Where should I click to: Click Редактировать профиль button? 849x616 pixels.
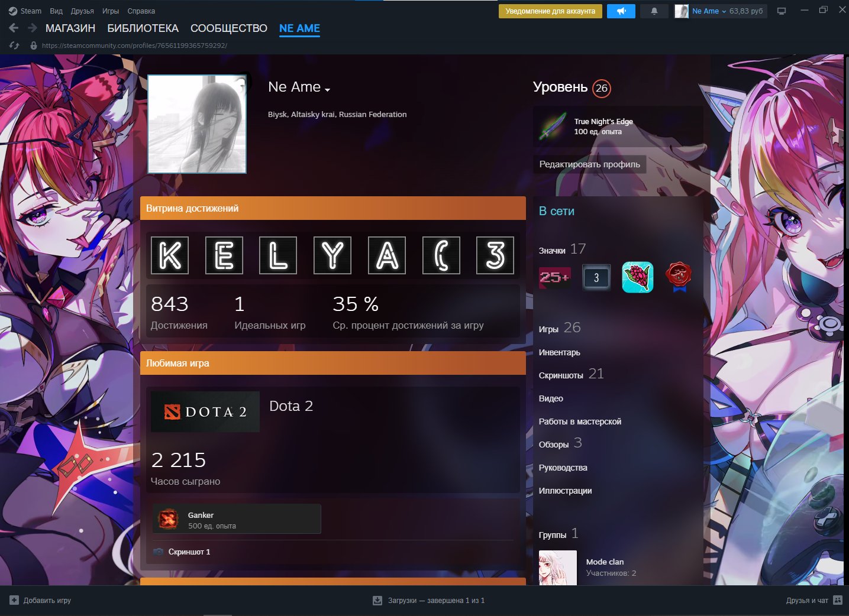(589, 164)
